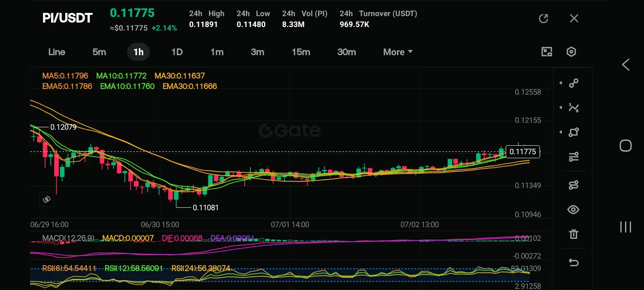Viewport: 644px width, 290px height.
Task: Select the crossed-lines pattern drawing tool
Action: [x=574, y=108]
